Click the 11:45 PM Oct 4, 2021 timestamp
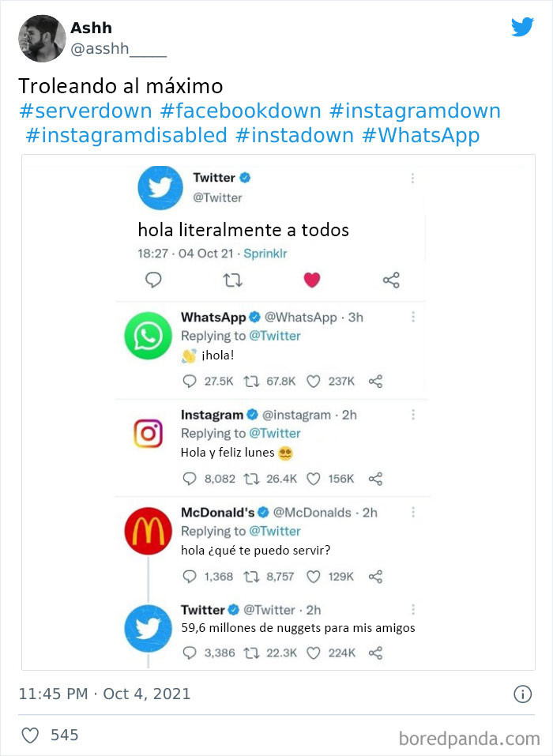Viewport: 553px width, 756px height. click(x=104, y=694)
